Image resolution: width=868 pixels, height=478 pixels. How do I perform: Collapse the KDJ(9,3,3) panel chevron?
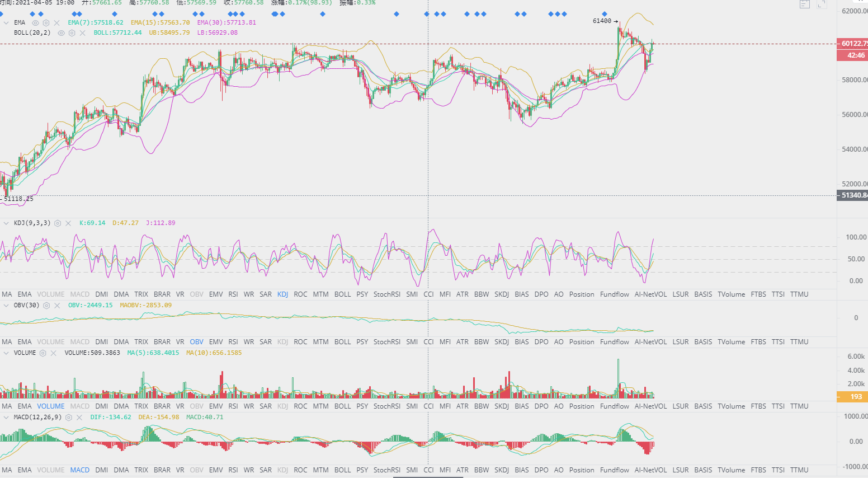coord(6,223)
